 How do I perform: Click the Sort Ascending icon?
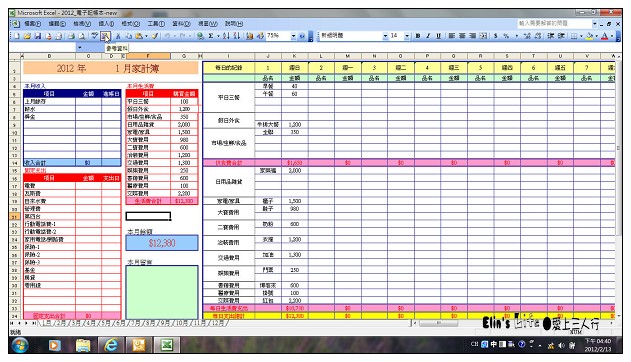[x=226, y=36]
